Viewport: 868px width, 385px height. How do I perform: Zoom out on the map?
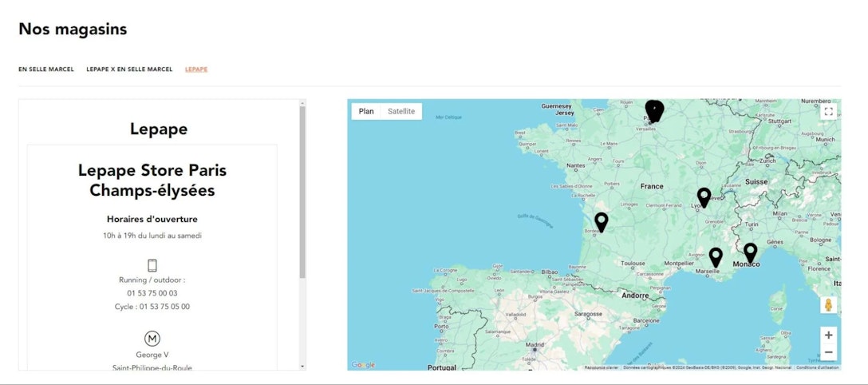(x=828, y=351)
